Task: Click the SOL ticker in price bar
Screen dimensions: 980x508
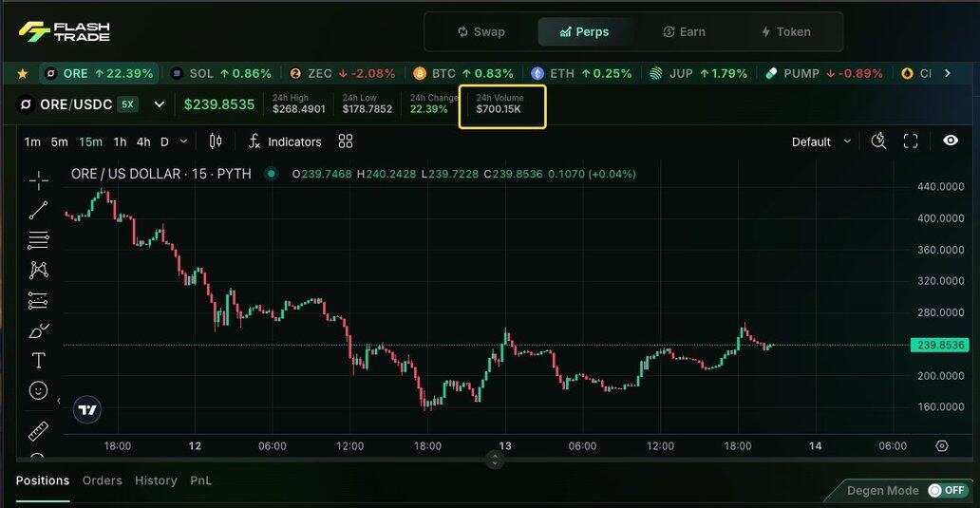Action: pos(220,73)
